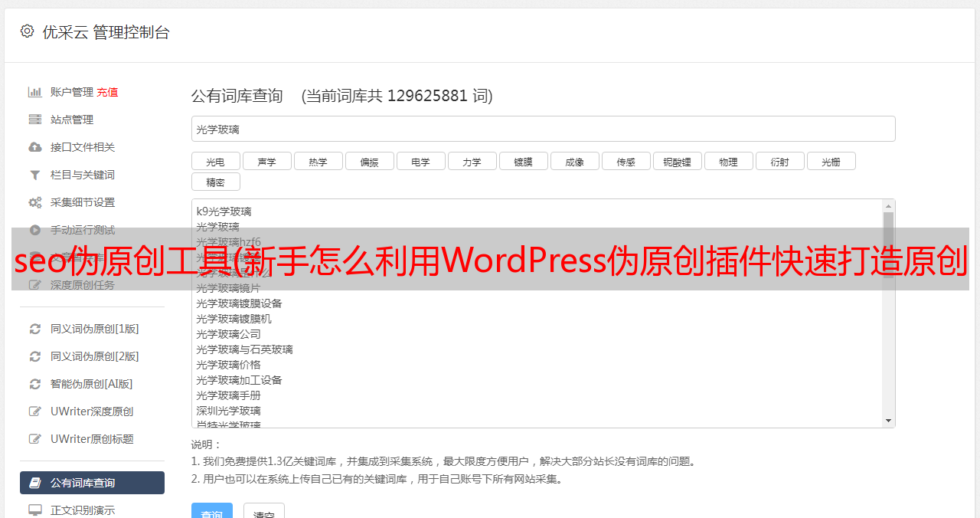Click the gears icon for 采集细节设置
The image size is (980, 518).
click(35, 202)
